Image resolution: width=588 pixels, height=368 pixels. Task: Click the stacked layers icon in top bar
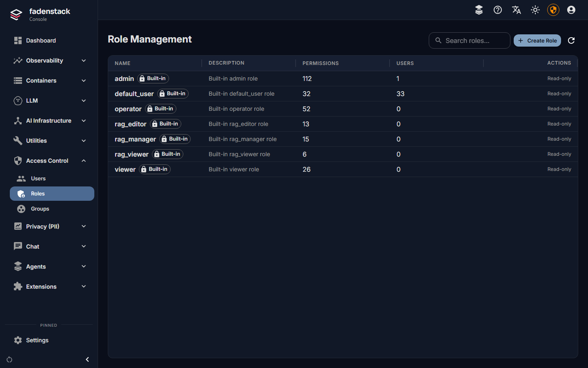pos(479,10)
